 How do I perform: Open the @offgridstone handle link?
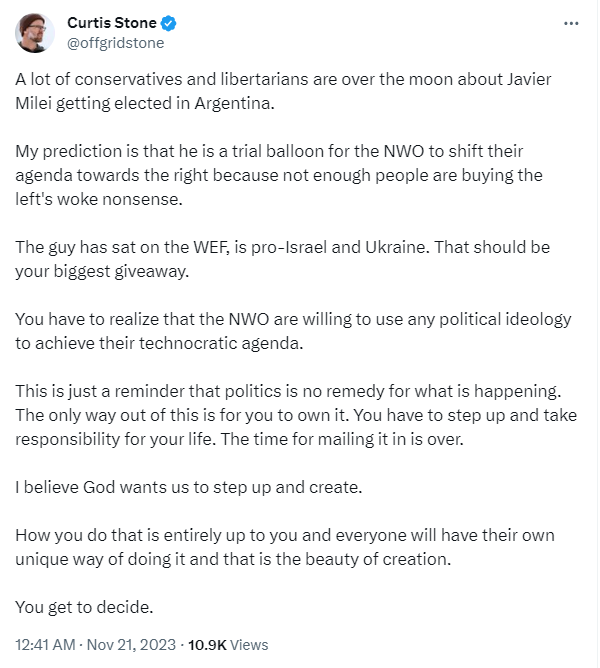click(115, 43)
